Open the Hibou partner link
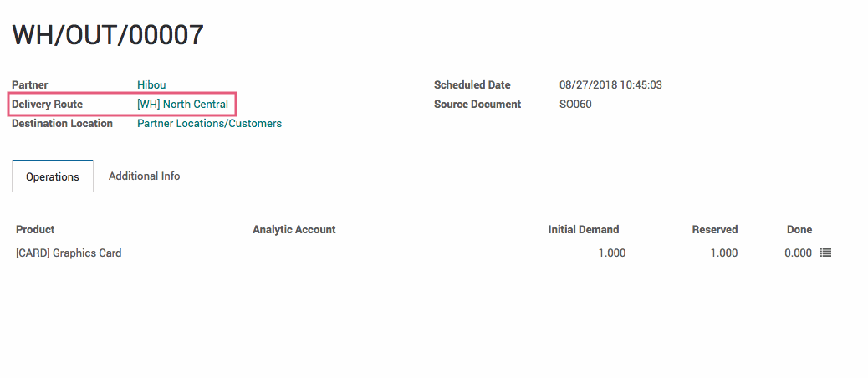This screenshot has height=378, width=868. tap(151, 85)
